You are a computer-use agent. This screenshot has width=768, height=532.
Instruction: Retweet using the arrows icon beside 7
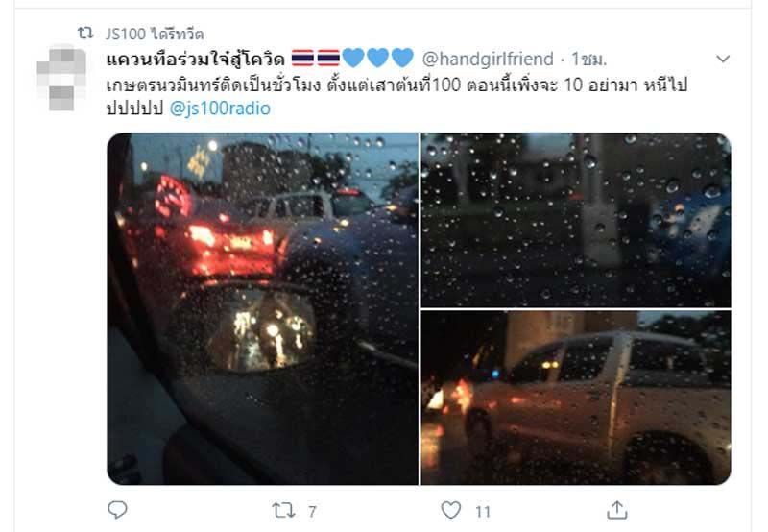coord(283,511)
